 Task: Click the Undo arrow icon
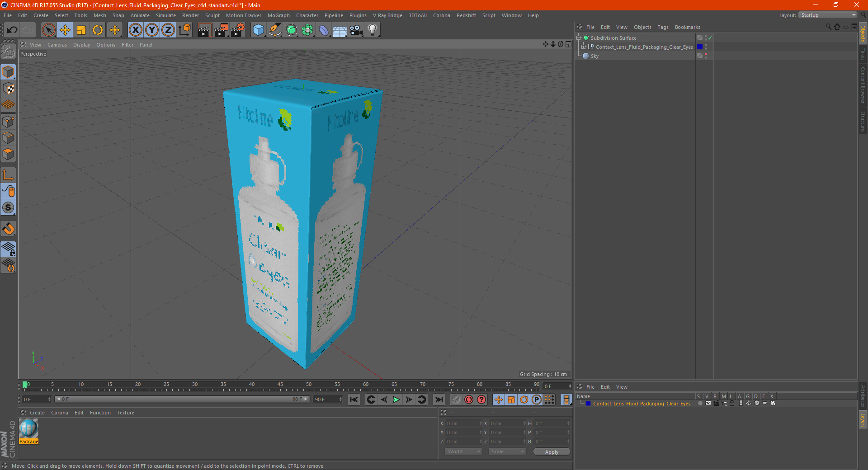click(12, 30)
